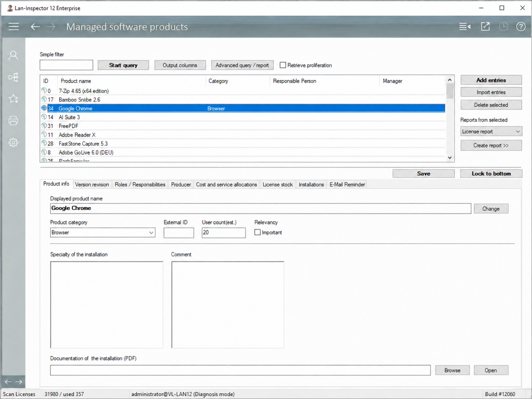
Task: Open Roles / Responsibilities tab
Action: coord(140,184)
